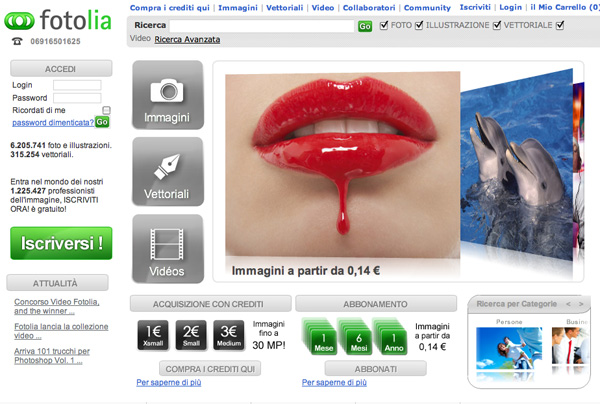The image size is (600, 404).
Task: Click the ABBONAMENTO header
Action: click(376, 304)
